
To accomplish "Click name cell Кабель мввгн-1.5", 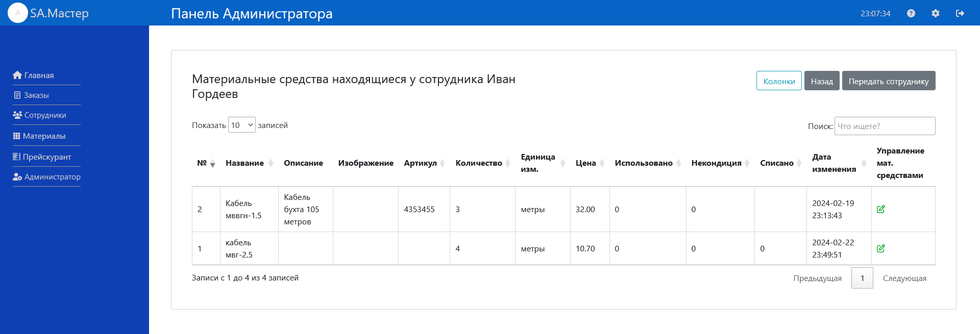I will coord(250,209).
